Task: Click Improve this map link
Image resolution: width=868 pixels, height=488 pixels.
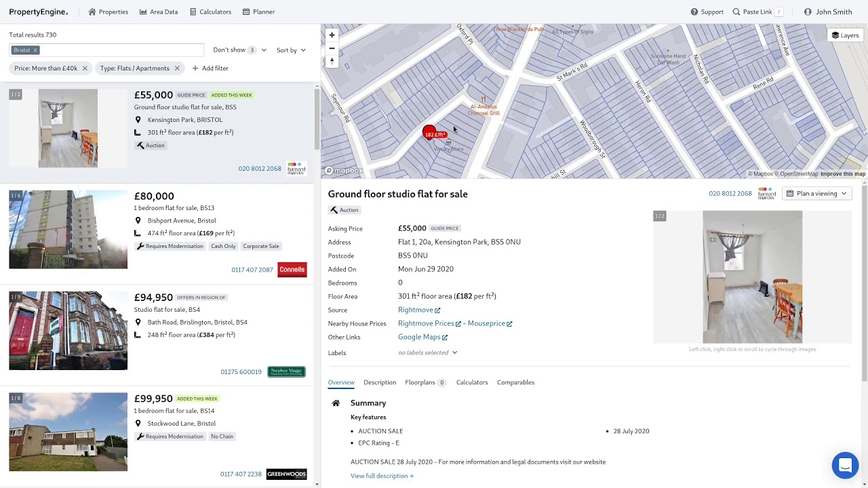Action: click(x=843, y=174)
